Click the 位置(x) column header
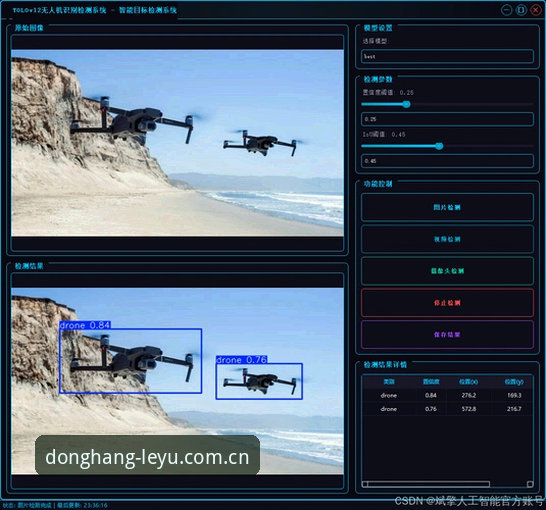Viewport: 546px width, 510px height. click(x=468, y=382)
